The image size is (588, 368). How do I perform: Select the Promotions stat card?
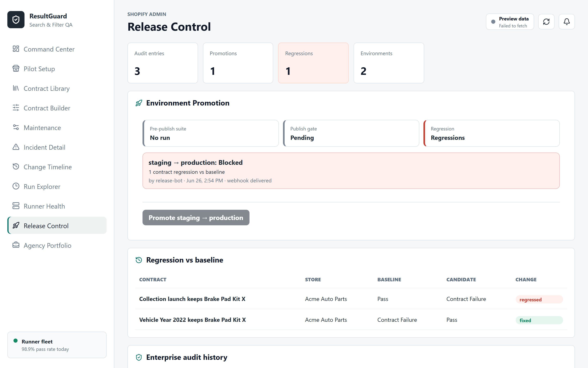[238, 63]
